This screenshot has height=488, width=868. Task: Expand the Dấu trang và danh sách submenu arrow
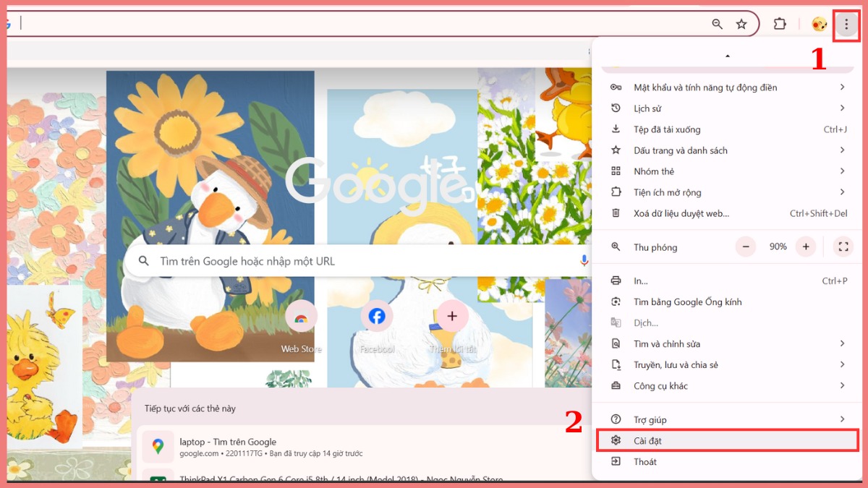(842, 150)
